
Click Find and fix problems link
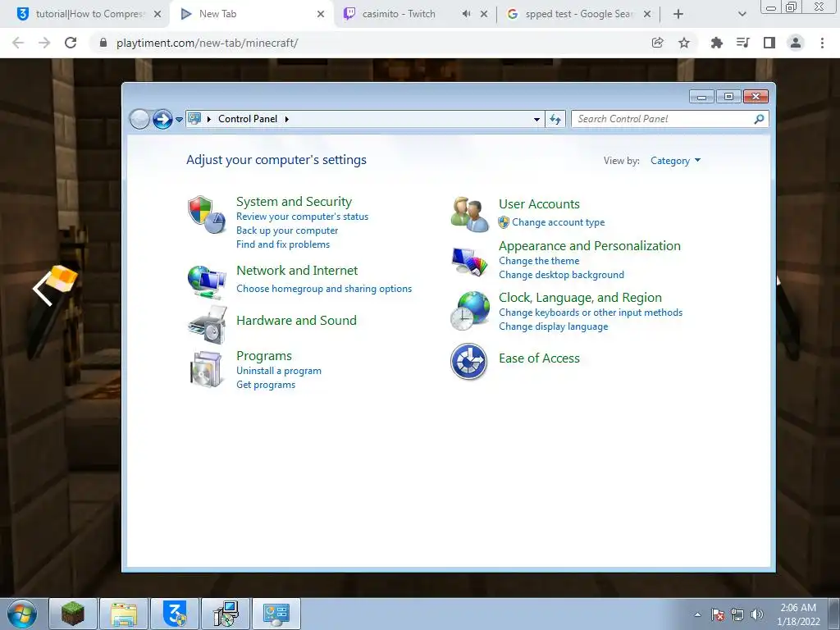[283, 244]
